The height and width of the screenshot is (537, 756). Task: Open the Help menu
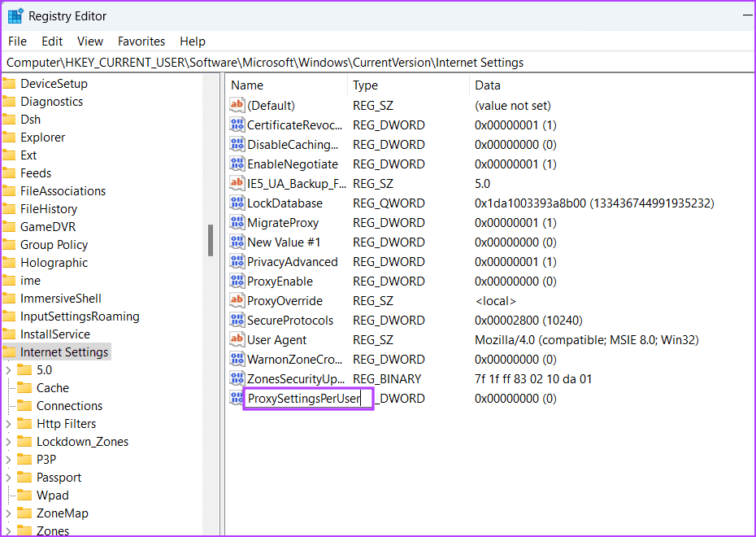[193, 41]
